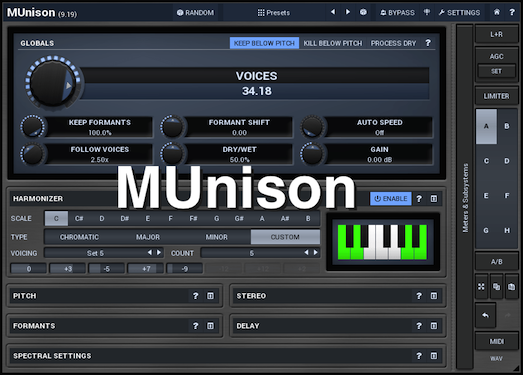Open FORMANTS panel help icon
Screen dimensions: 523x375
(x=195, y=326)
